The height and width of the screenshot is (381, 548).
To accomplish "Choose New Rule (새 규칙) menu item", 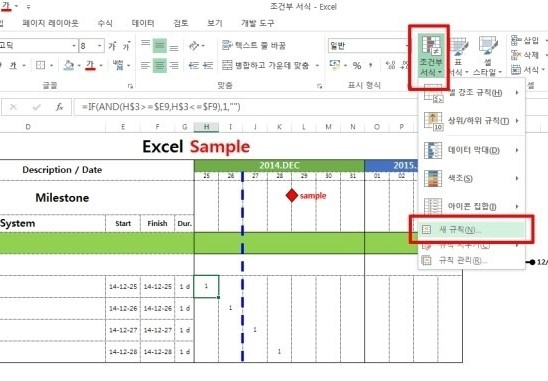I will click(x=471, y=230).
